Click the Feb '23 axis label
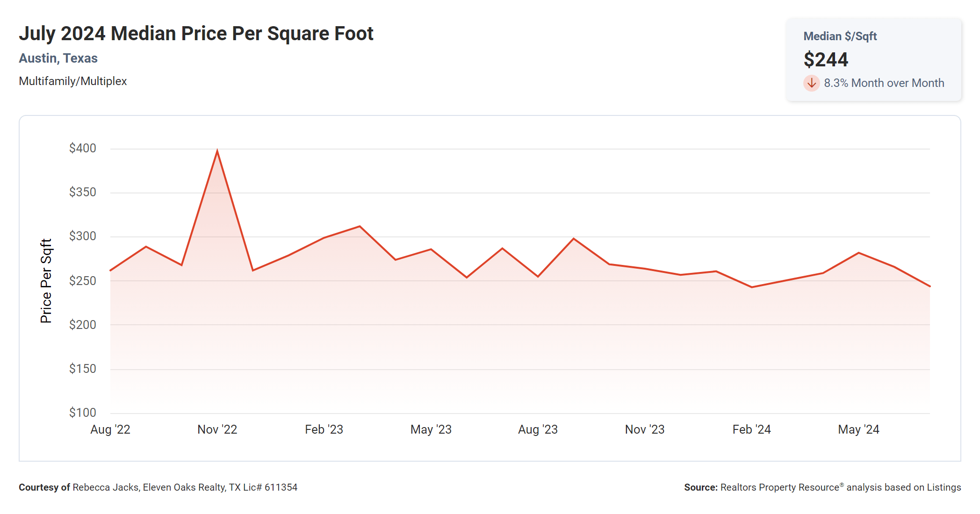Image resolution: width=980 pixels, height=514 pixels. point(324,429)
